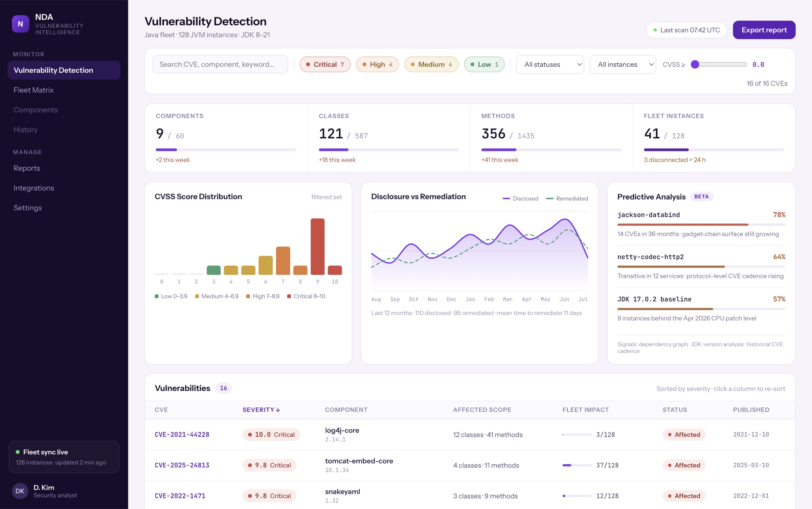812x509 pixels.
Task: Adjust the CVSS threshold slider handle
Action: click(x=695, y=64)
